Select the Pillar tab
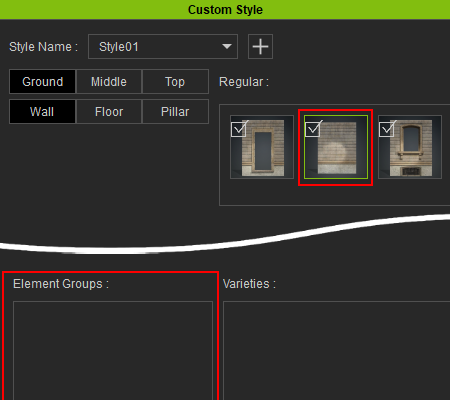 coord(175,112)
